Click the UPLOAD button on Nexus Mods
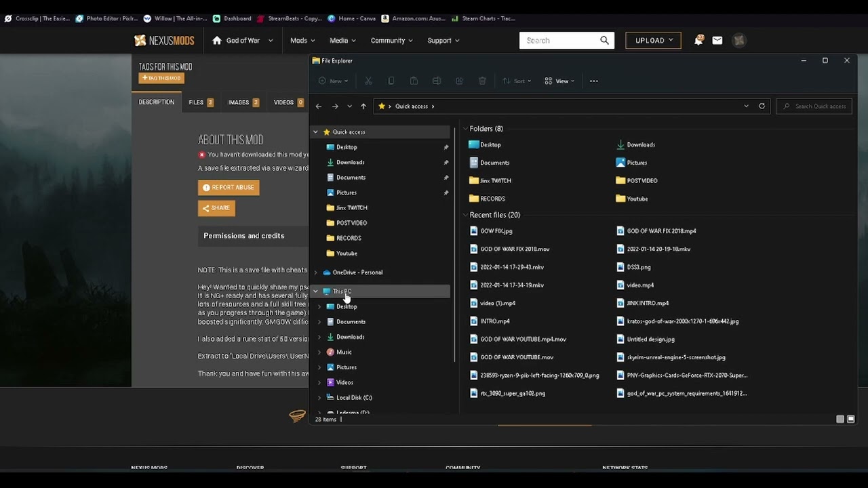This screenshot has height=488, width=868. pyautogui.click(x=653, y=41)
